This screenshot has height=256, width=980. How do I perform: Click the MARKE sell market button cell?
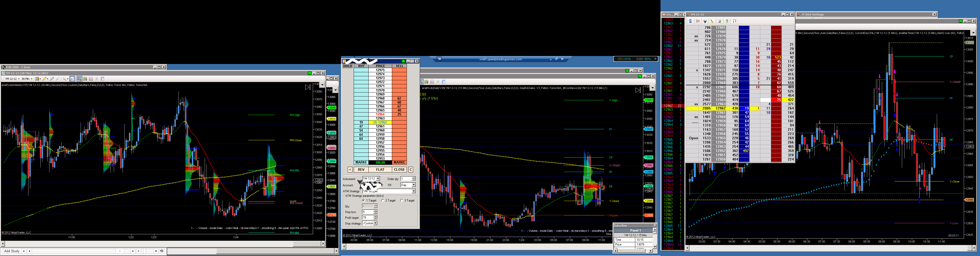tap(399, 162)
